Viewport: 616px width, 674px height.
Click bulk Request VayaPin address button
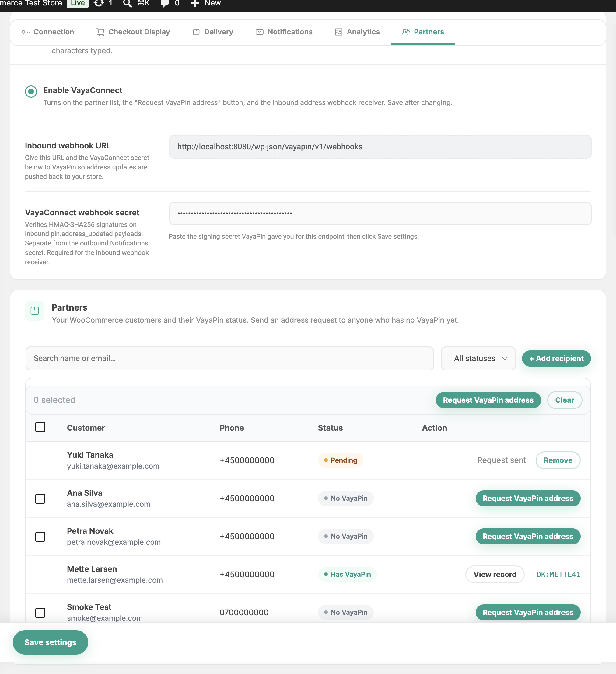coord(488,400)
